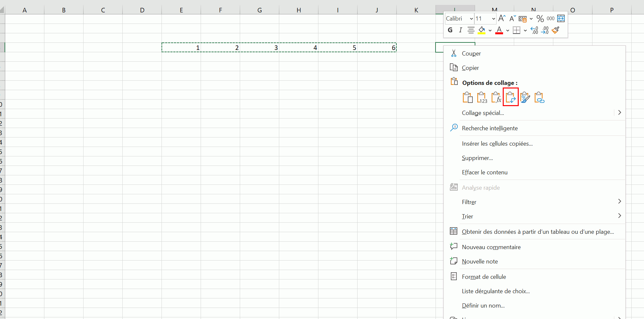Apply paste formatting brush icon
Viewport: 644px width, 319px height.
[525, 97]
